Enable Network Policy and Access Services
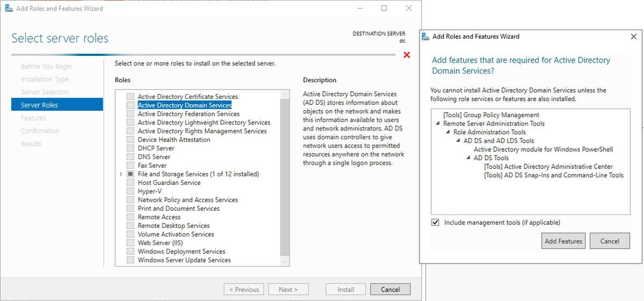Image resolution: width=644 pixels, height=301 pixels. coord(130,200)
